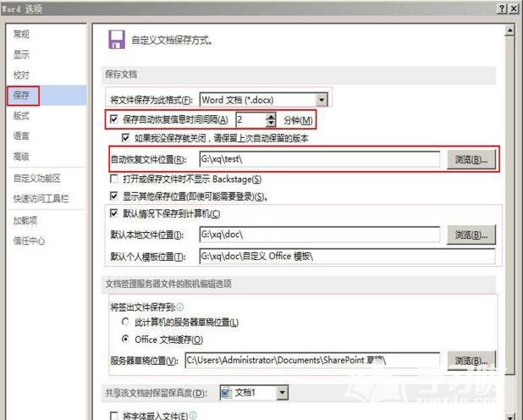The height and width of the screenshot is (420, 523).
Task: Toggle 默认情况下保存到计算机 checkbox
Action: (113, 213)
